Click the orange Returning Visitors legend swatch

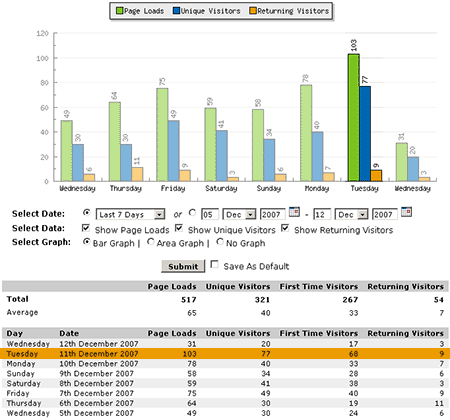click(253, 11)
